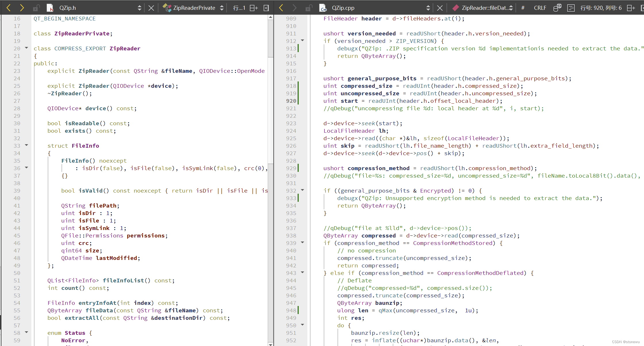The width and height of the screenshot is (644, 346).
Task: Fold the class ZipReader declaration at line 20
Action: [x=26, y=48]
